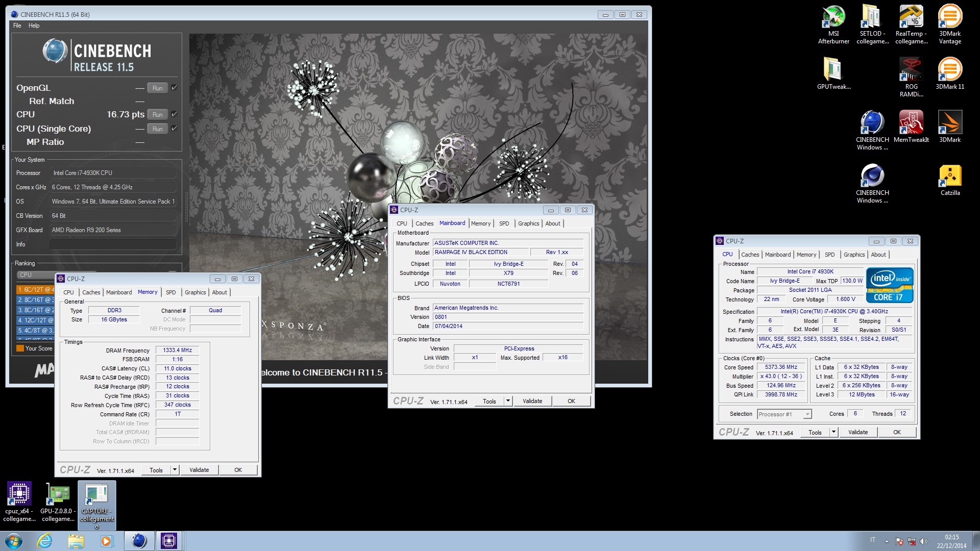Select ranking entry '4. 12C/12T'
980x551 pixels.
[35, 320]
